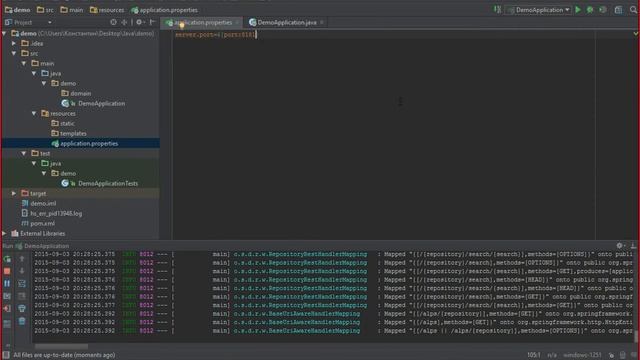
Task: Click the resources breadcrumb in navigation bar
Action: tap(107, 10)
